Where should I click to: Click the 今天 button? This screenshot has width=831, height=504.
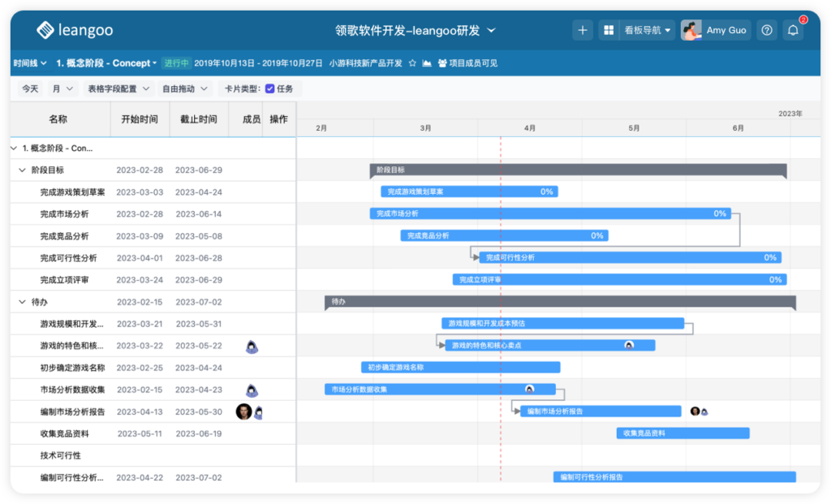point(29,88)
